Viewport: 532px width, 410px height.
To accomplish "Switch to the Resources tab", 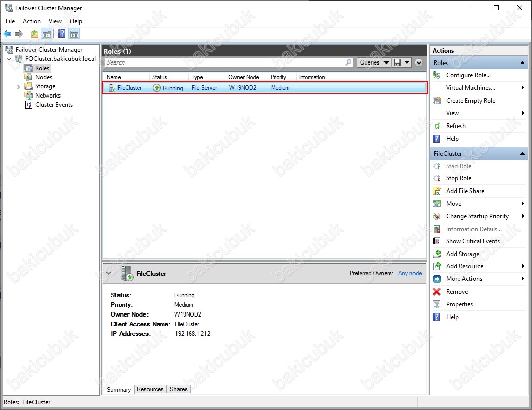I will 150,389.
